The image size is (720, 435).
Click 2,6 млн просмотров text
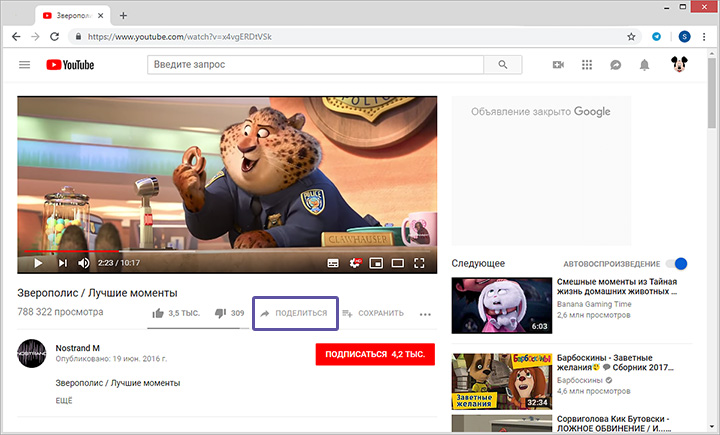[593, 315]
